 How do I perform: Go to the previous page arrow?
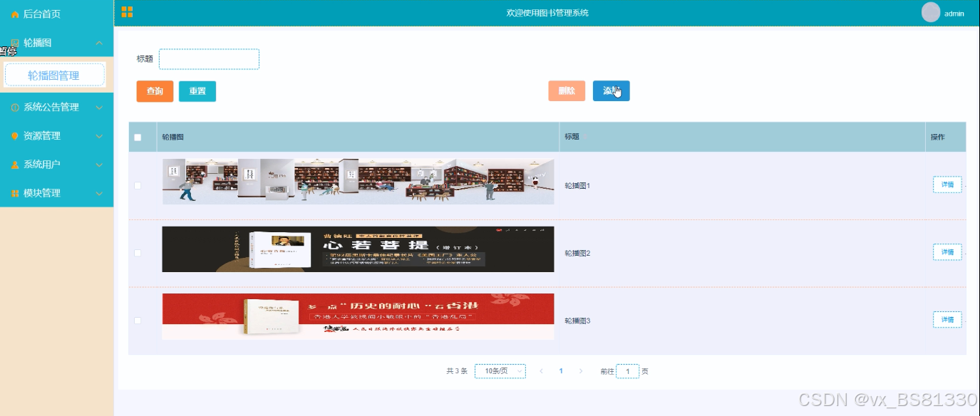tap(541, 371)
